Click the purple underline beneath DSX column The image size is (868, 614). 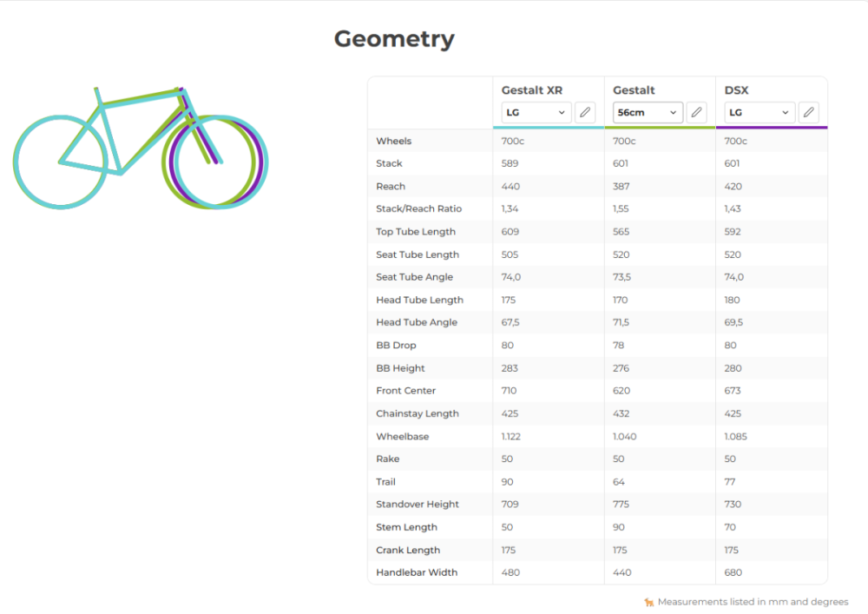[772, 128]
